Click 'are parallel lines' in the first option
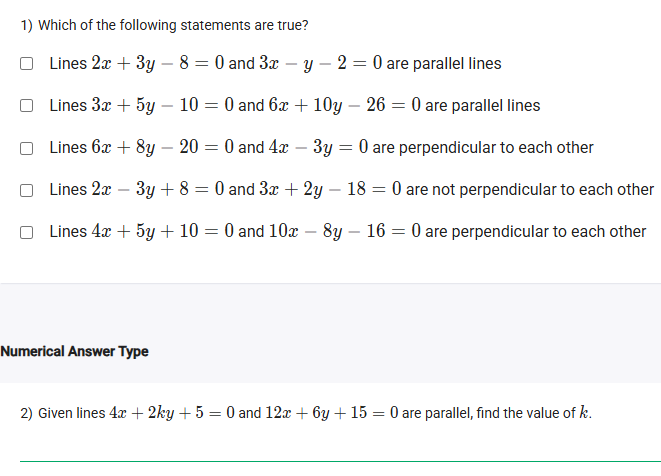The width and height of the screenshot is (661, 476). (444, 64)
